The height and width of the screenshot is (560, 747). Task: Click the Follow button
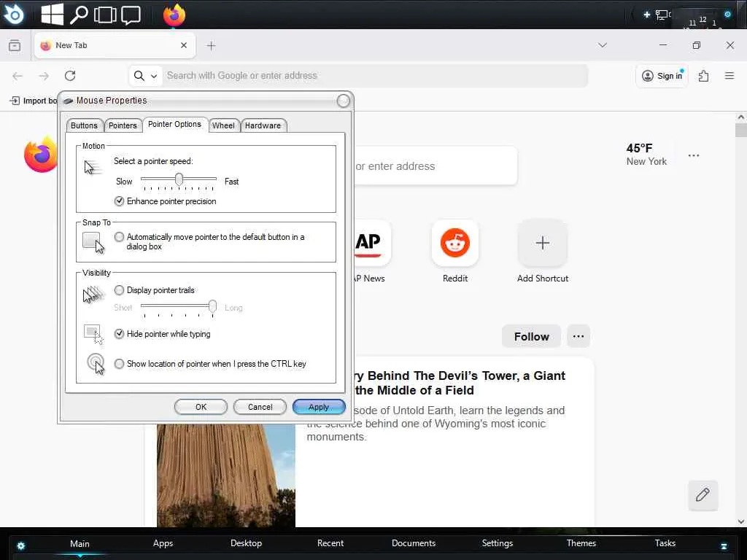pos(531,336)
